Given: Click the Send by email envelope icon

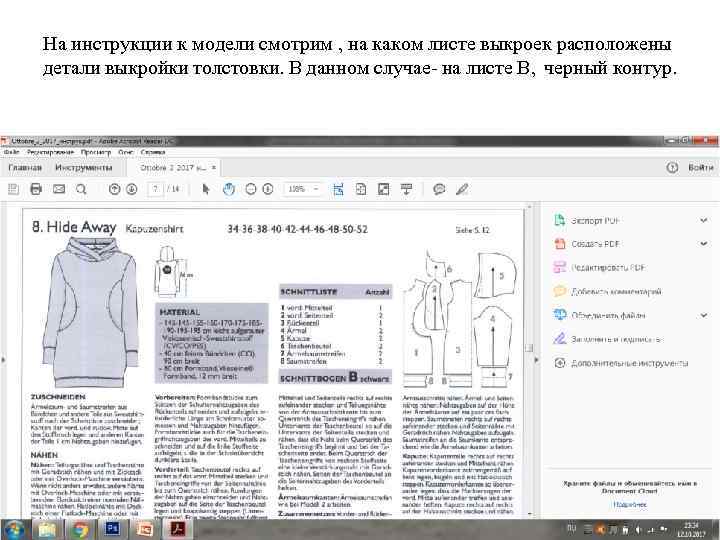Looking at the screenshot, I should coord(58,188).
